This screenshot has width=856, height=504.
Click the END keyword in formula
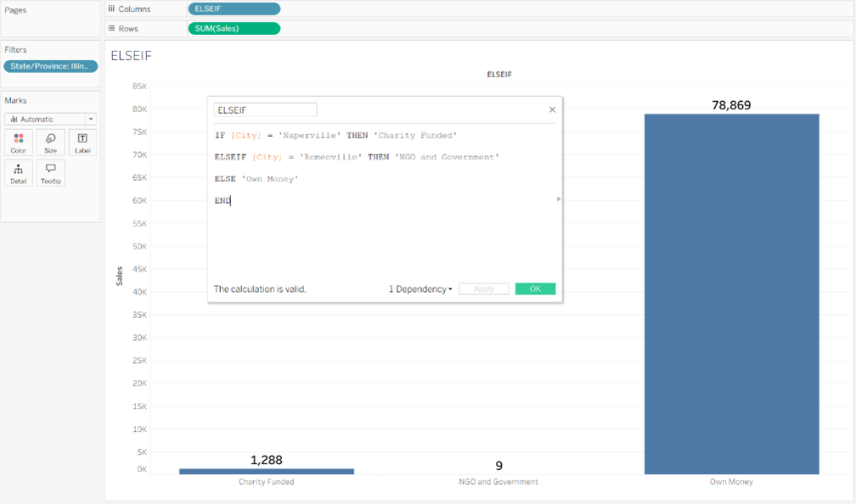pyautogui.click(x=222, y=201)
